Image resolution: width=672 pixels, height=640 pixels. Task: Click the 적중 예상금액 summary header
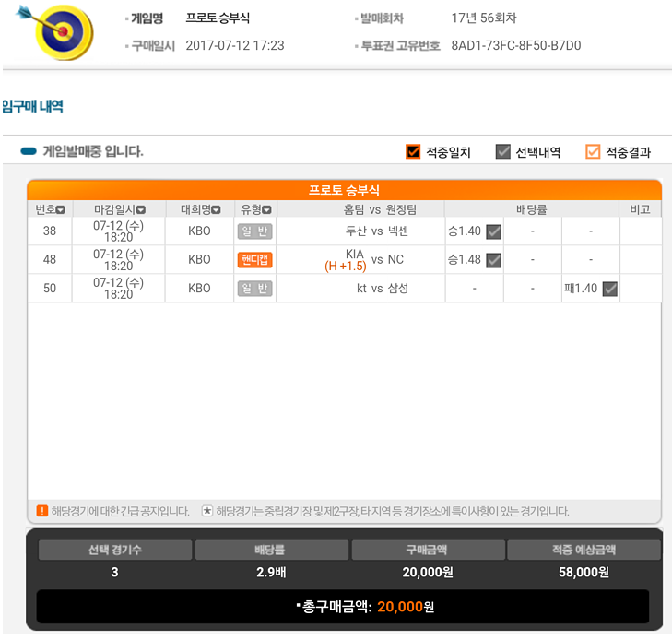click(584, 550)
